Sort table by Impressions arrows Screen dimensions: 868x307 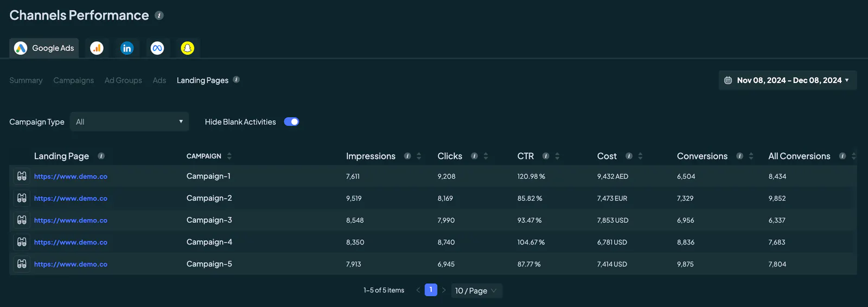[x=419, y=156]
